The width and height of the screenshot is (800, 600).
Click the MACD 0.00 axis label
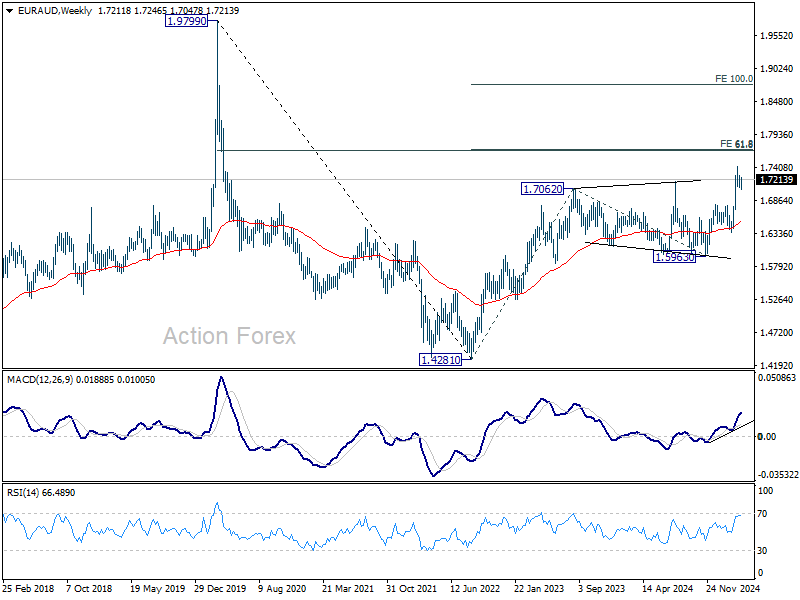click(x=767, y=436)
